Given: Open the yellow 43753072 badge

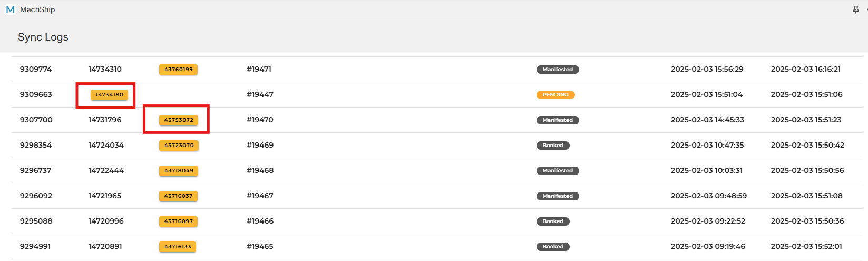Looking at the screenshot, I should tap(179, 120).
